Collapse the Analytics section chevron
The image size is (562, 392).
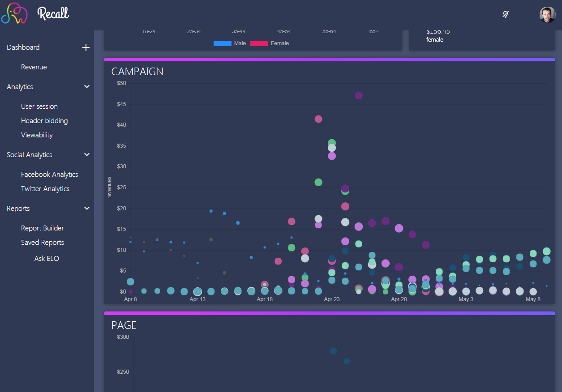pyautogui.click(x=87, y=87)
